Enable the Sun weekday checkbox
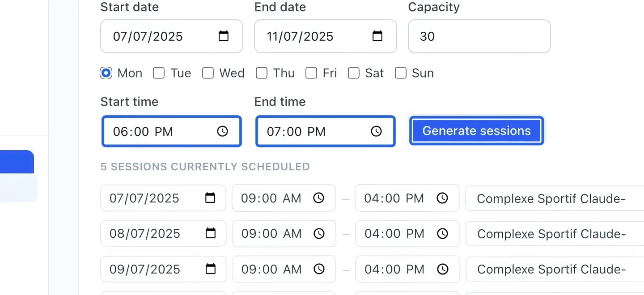Image resolution: width=644 pixels, height=295 pixels. pos(401,73)
